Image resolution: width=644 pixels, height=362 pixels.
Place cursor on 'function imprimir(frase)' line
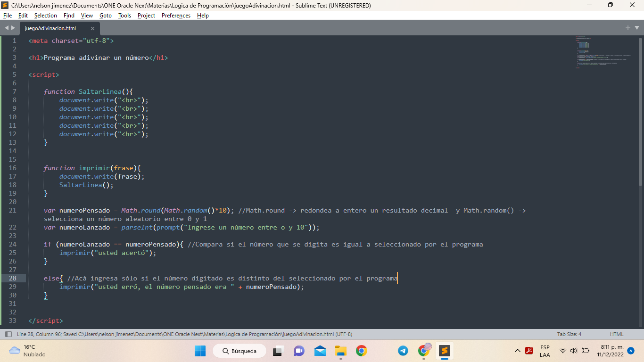pyautogui.click(x=92, y=168)
